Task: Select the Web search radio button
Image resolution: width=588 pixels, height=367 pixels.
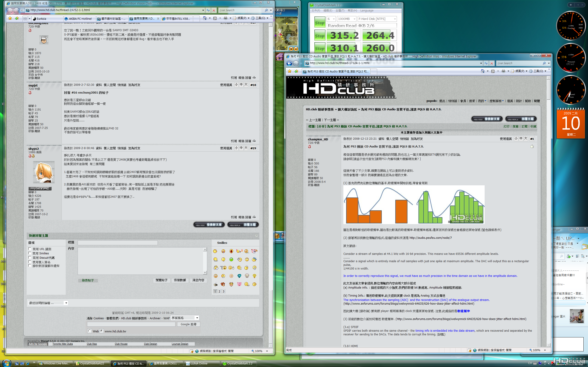Action: [x=90, y=331]
